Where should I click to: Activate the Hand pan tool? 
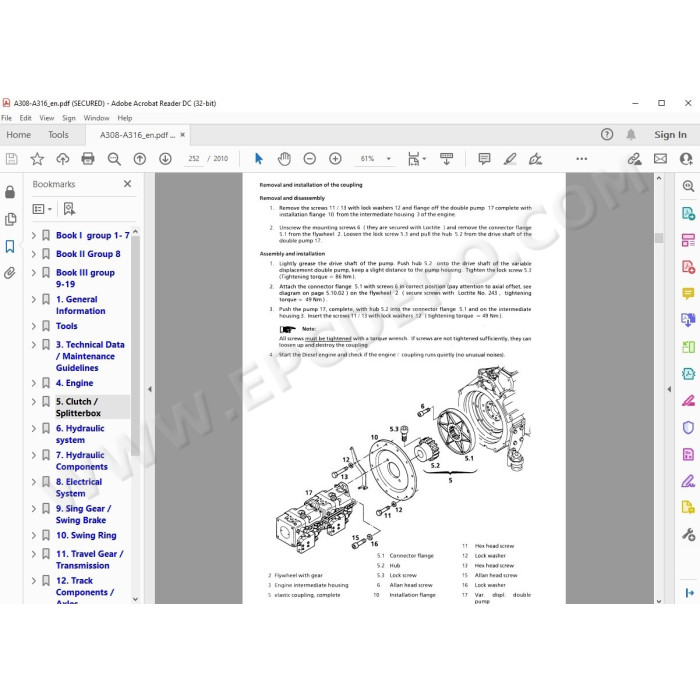coord(284,158)
